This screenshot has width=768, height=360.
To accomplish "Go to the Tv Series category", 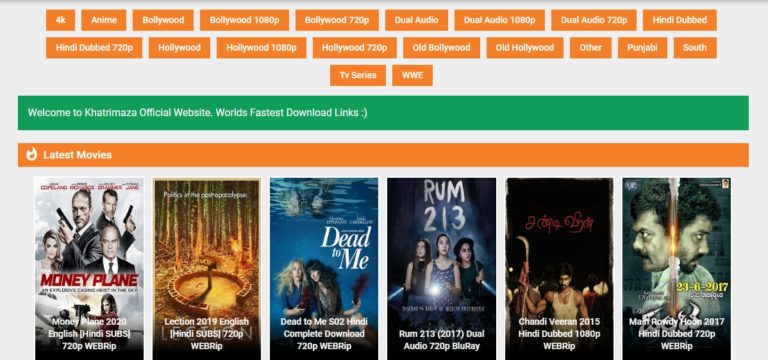I will coord(358,75).
